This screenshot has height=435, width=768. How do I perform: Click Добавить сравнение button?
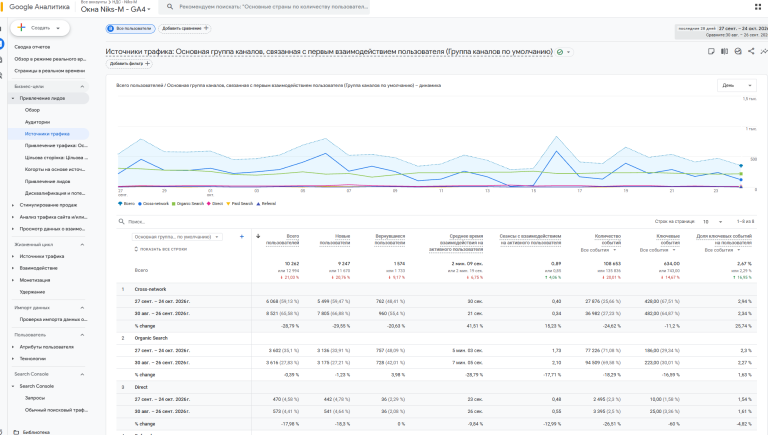click(x=185, y=28)
